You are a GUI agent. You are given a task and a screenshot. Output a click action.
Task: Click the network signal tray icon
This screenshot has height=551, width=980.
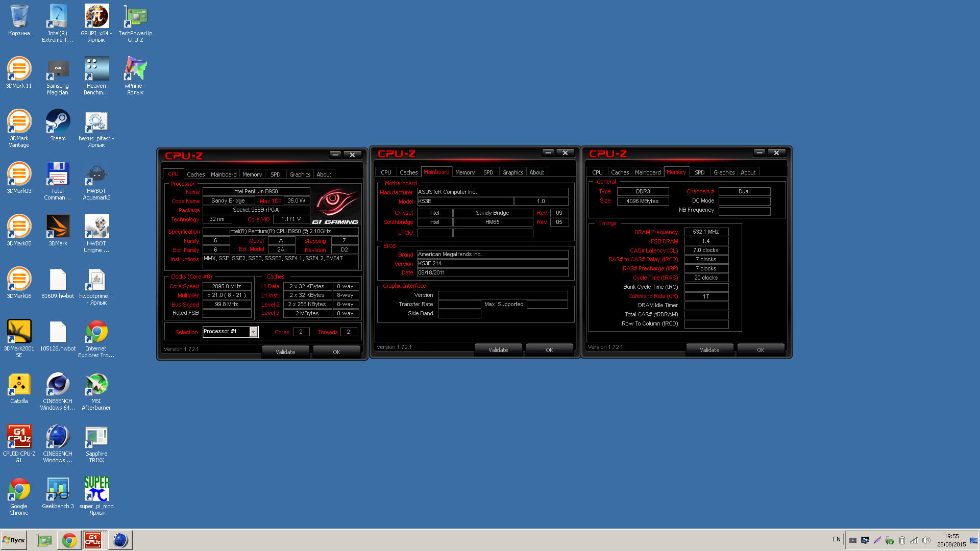914,540
